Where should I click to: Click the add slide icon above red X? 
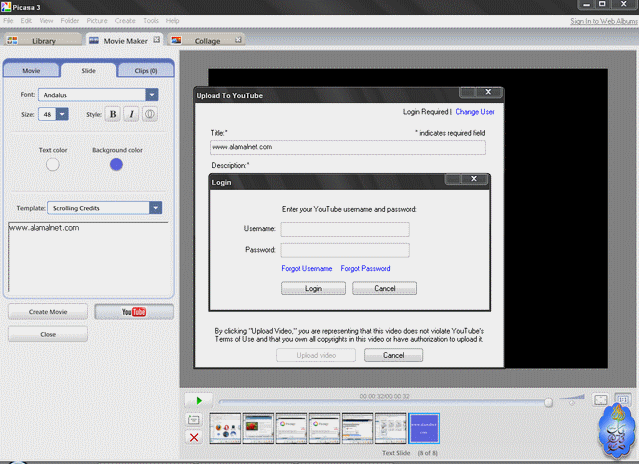point(194,420)
